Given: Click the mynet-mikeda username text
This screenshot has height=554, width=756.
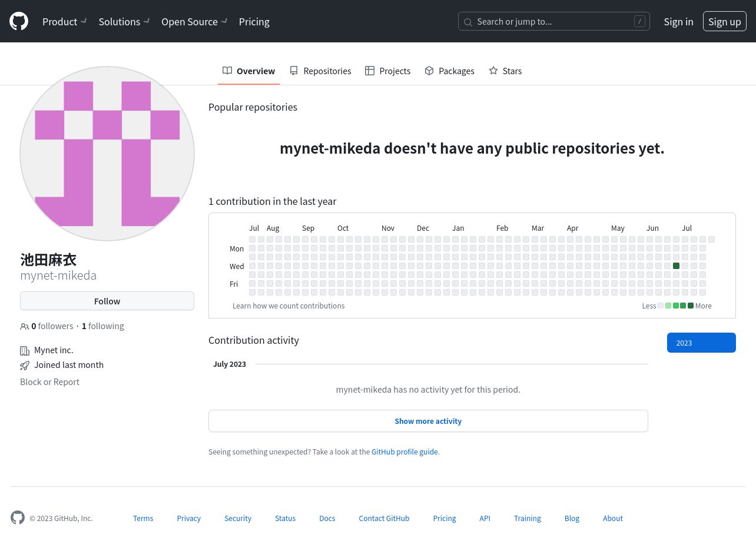Looking at the screenshot, I should click(58, 275).
